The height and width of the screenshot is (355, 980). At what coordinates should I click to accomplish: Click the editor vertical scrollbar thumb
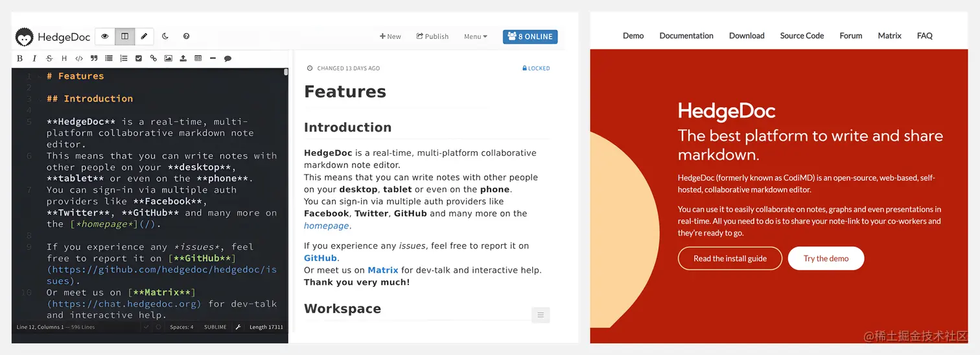point(286,73)
